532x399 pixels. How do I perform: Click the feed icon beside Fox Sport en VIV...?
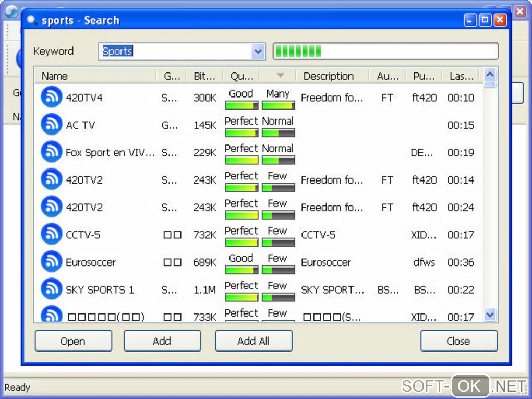tap(51, 152)
